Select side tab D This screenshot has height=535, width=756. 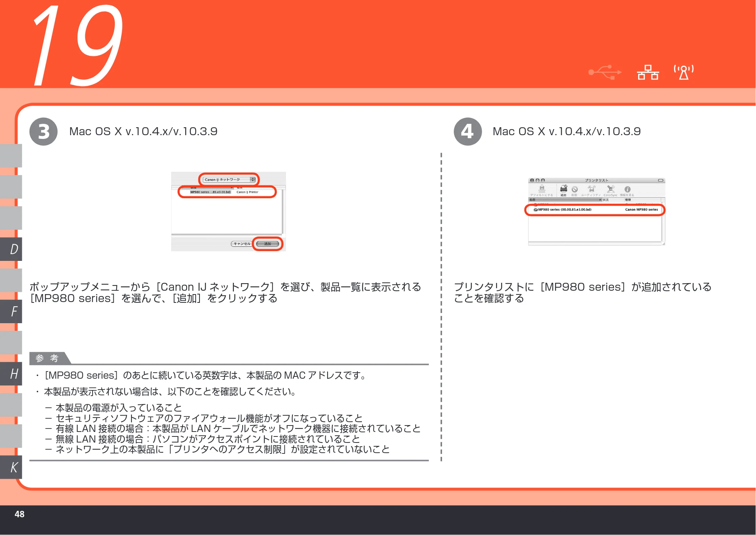click(11, 249)
